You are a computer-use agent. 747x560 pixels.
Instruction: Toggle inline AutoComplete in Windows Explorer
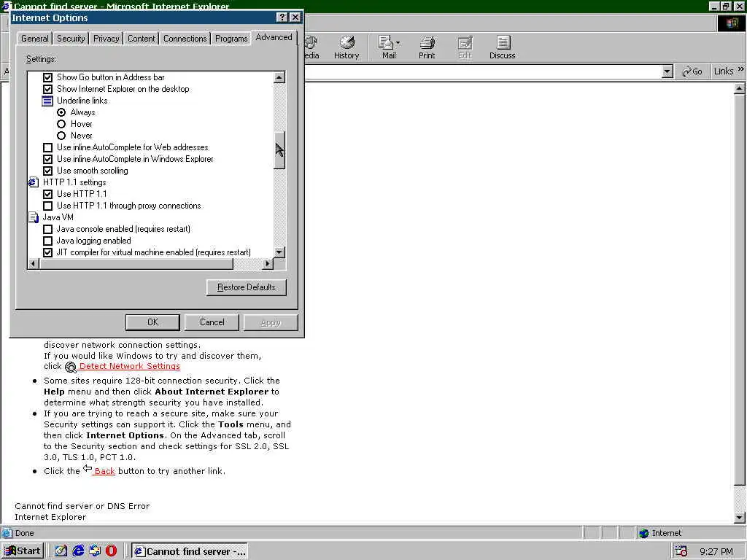coord(47,159)
